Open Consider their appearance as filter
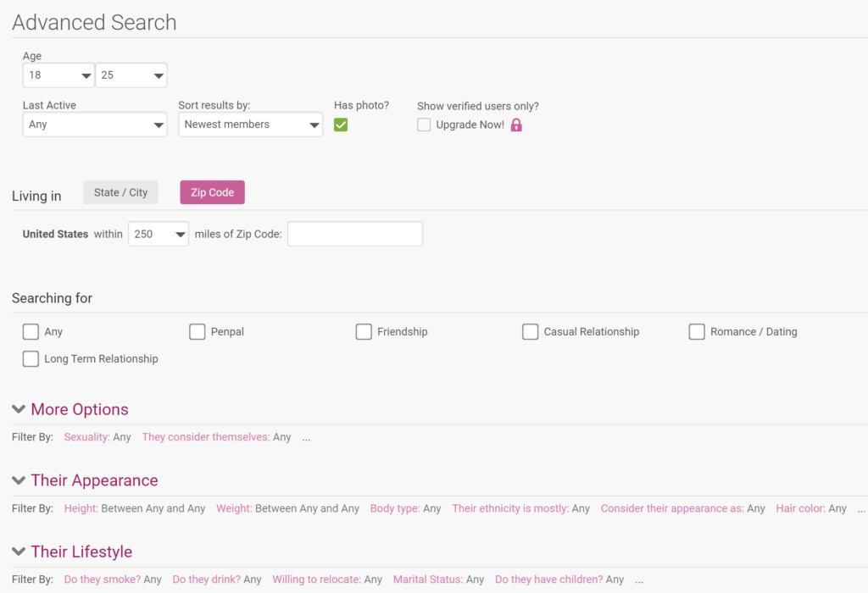The image size is (868, 593). tap(672, 508)
